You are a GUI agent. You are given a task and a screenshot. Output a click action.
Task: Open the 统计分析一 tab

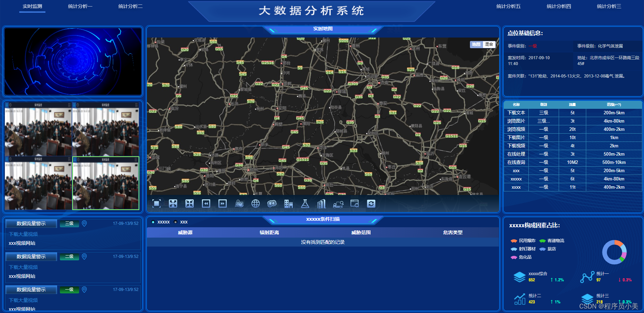(x=80, y=6)
